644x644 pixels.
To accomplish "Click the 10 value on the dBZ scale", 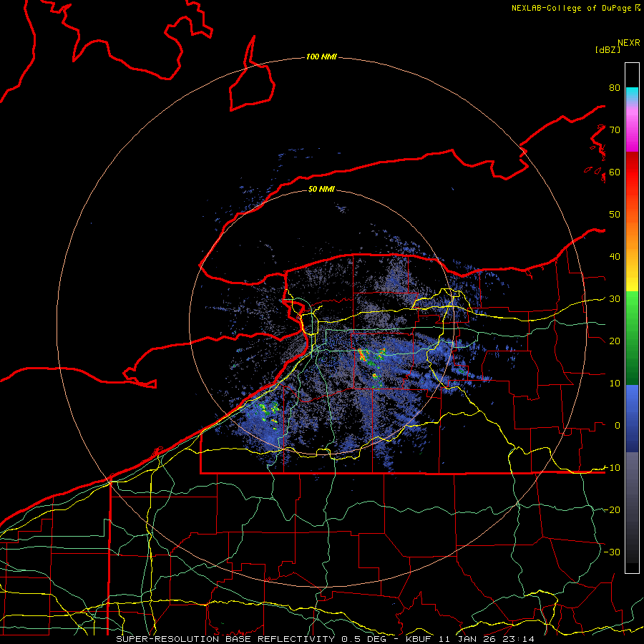I will coord(615,384).
